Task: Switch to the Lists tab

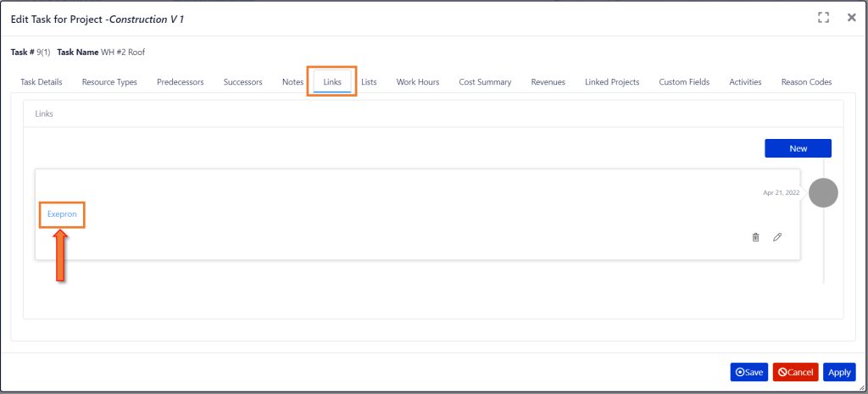Action: point(370,82)
